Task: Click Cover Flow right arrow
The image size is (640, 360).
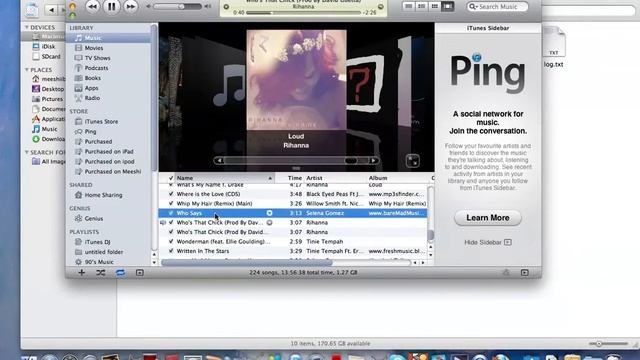Action: point(373,161)
